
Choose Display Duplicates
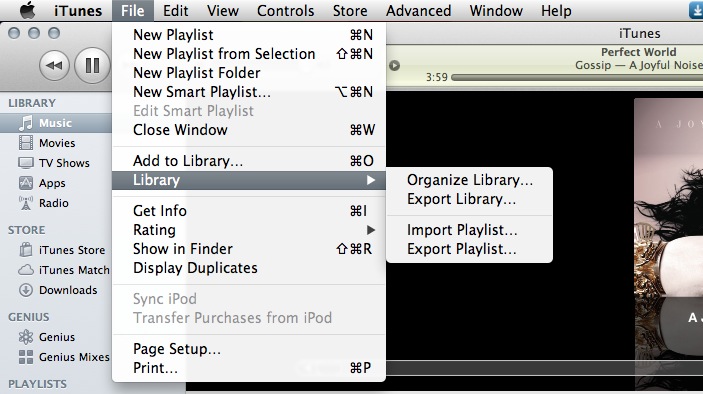click(x=249, y=268)
